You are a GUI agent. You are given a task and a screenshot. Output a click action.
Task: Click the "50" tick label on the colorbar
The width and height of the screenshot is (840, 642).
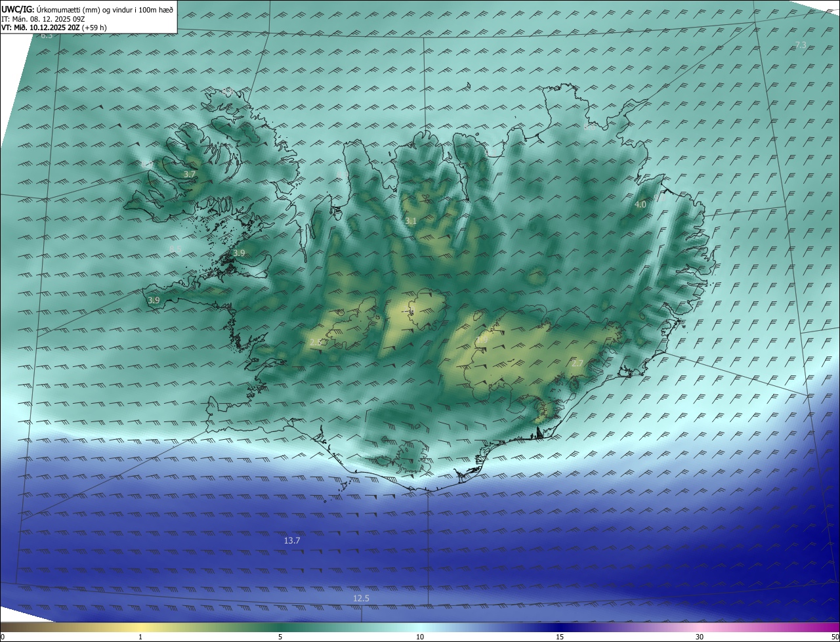(835, 637)
